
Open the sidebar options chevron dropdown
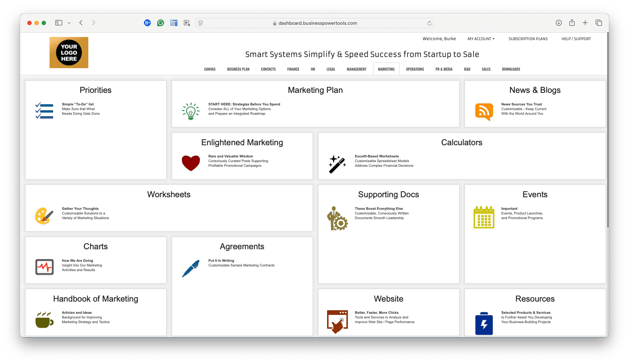[69, 23]
